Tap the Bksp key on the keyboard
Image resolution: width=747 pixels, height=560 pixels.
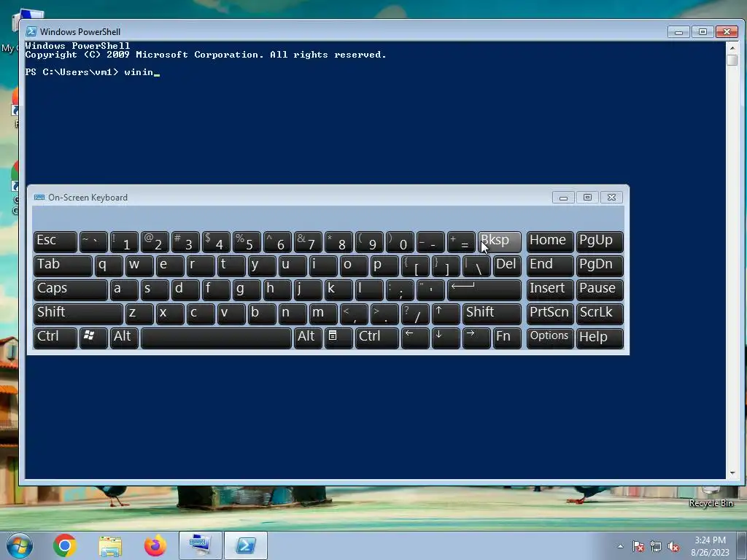click(x=499, y=241)
